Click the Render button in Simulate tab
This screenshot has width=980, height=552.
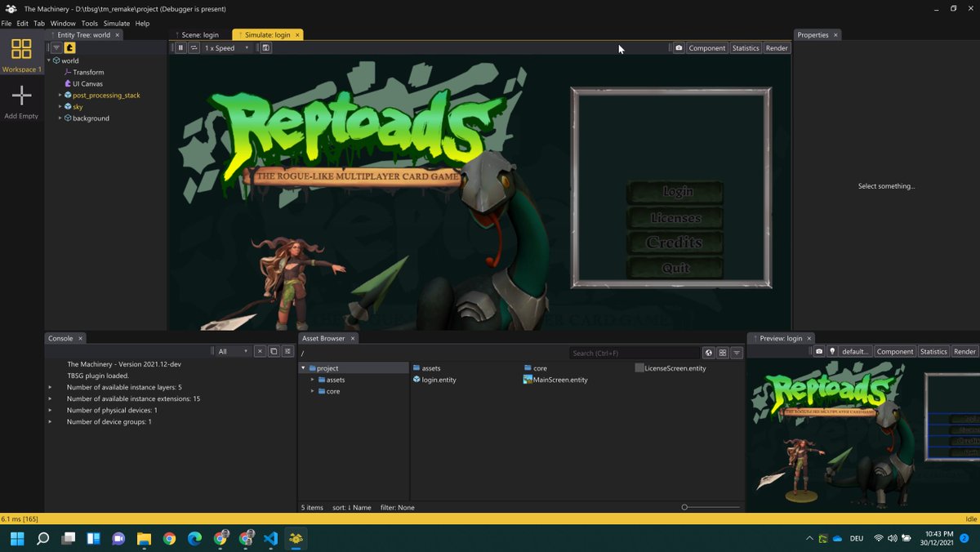(x=777, y=48)
